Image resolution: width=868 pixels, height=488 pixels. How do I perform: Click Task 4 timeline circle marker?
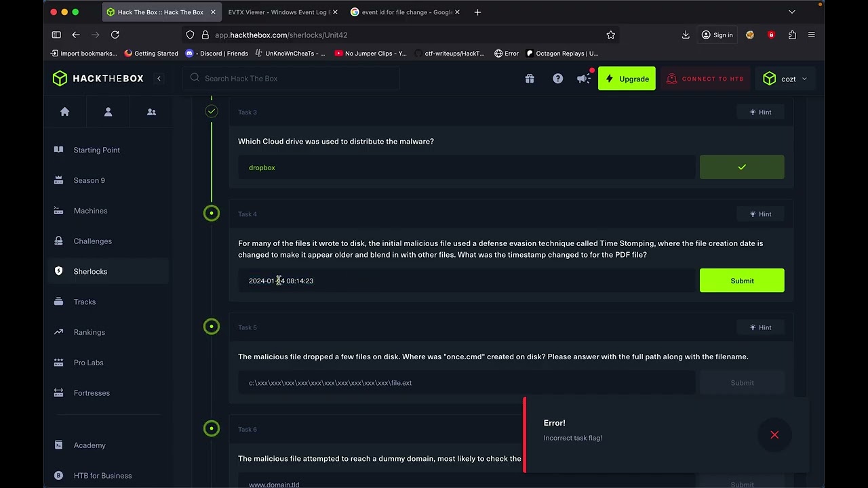click(212, 213)
